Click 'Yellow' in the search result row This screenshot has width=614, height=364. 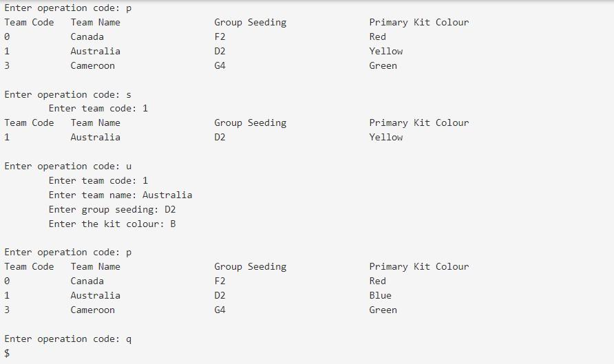[x=385, y=138]
